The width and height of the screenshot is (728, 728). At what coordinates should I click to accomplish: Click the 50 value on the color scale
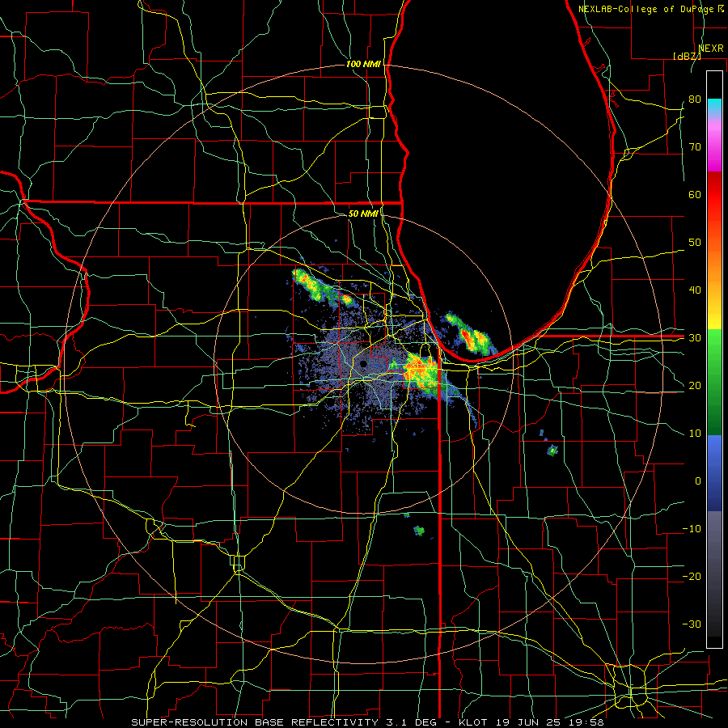coord(695,243)
